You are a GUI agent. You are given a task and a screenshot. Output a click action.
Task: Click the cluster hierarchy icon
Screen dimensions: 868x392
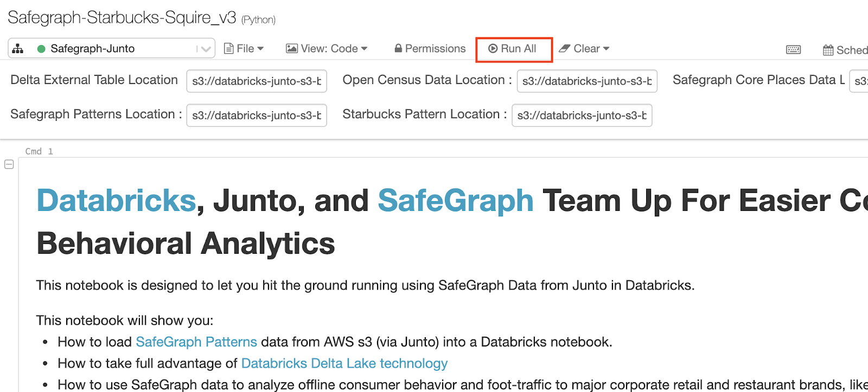click(18, 49)
